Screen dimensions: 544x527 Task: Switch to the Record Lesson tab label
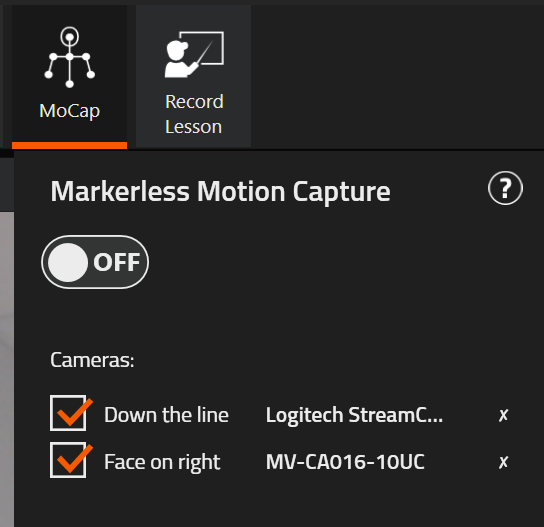click(194, 114)
